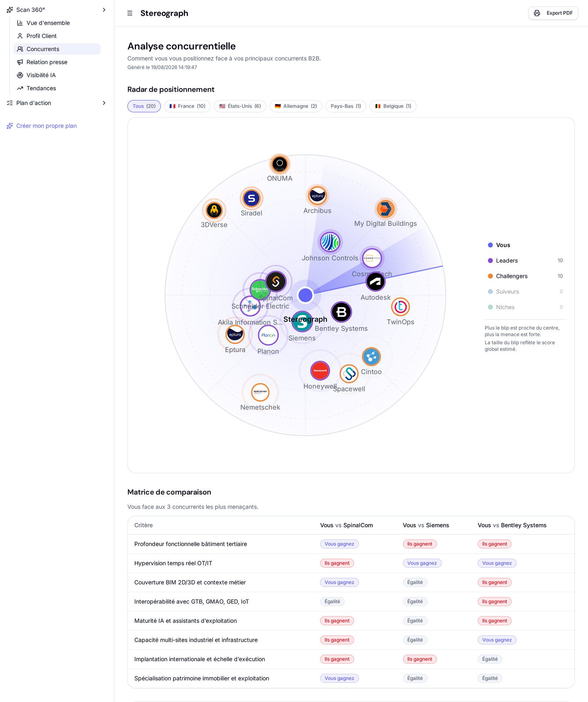This screenshot has height=702, width=588.
Task: Filter radar by États-Unis (6)
Action: click(240, 106)
